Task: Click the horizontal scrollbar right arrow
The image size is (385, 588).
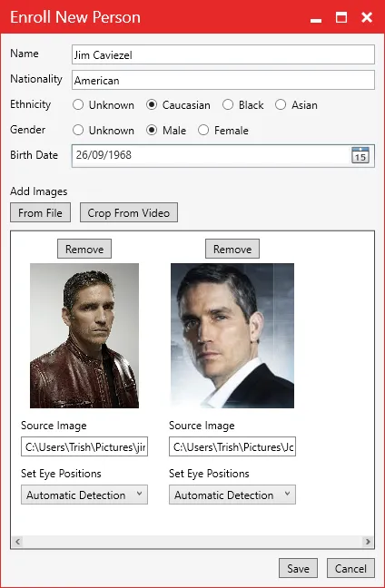Action: tap(368, 542)
